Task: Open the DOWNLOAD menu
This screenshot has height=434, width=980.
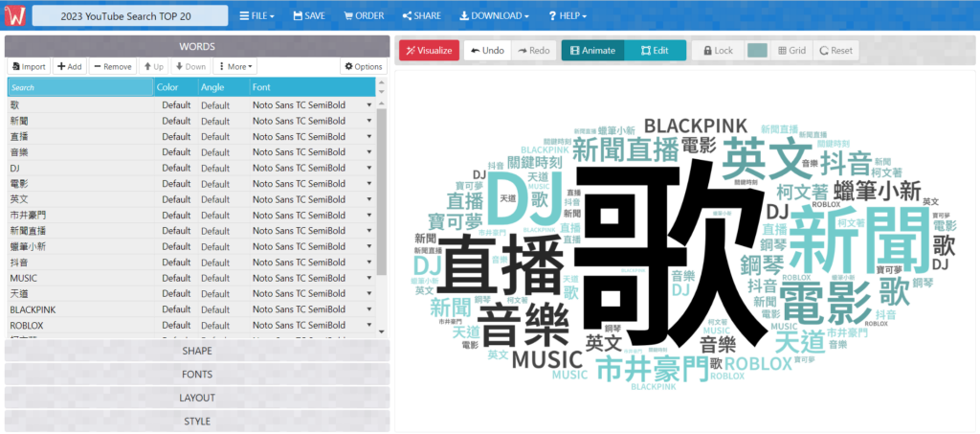Action: tap(494, 15)
